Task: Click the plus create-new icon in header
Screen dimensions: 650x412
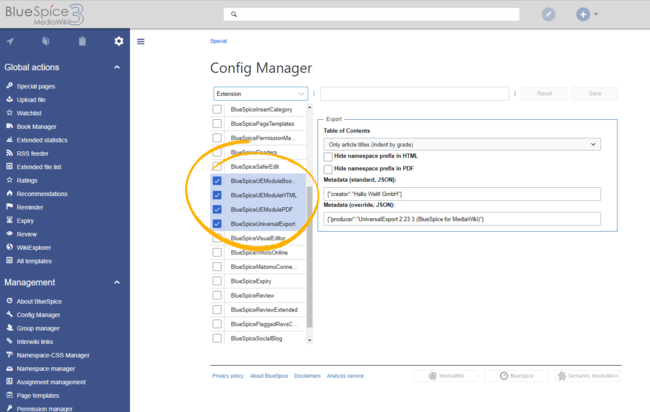Action: [583, 14]
